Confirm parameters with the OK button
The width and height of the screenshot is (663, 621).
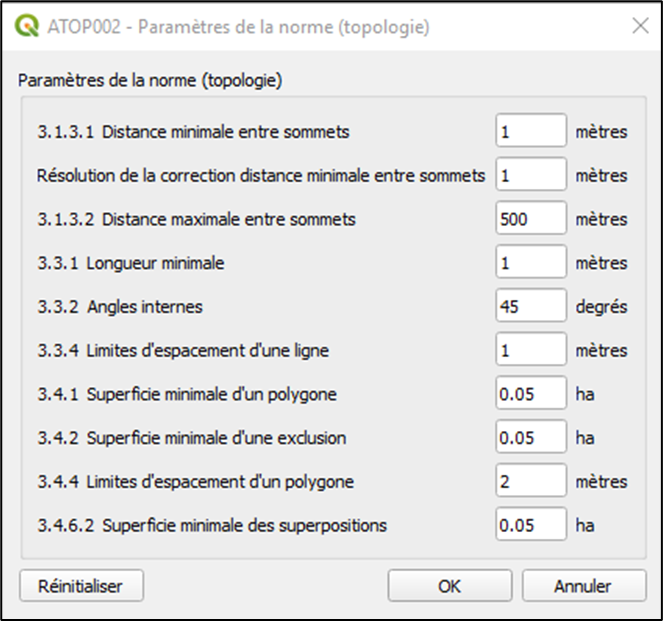click(x=449, y=586)
